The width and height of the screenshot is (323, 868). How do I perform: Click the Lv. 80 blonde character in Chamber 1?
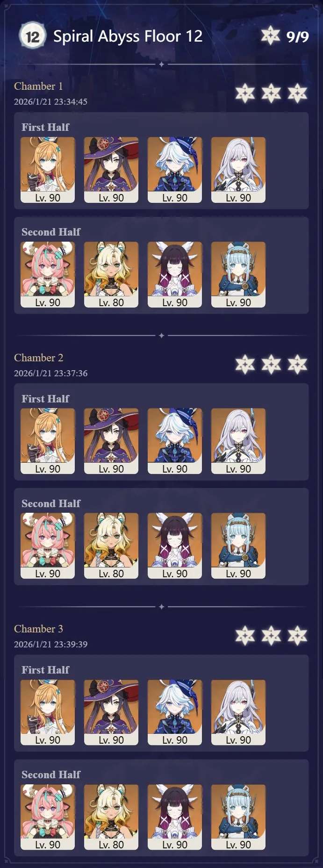(111, 274)
